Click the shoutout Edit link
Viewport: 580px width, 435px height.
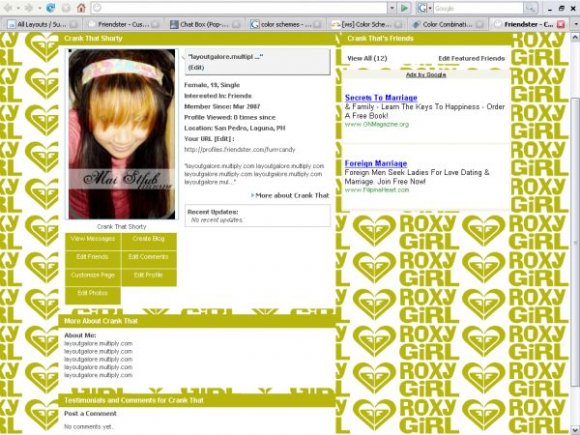pyautogui.click(x=196, y=68)
